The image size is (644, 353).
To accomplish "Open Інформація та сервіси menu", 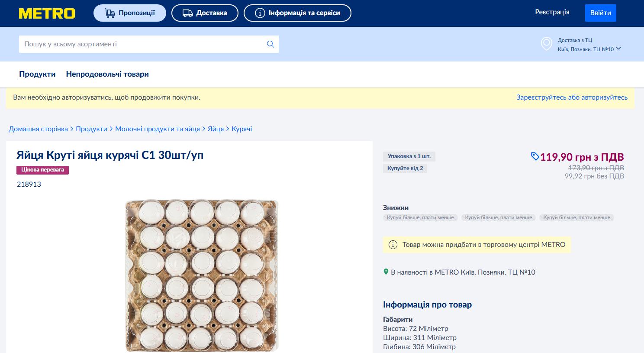I will coord(297,13).
